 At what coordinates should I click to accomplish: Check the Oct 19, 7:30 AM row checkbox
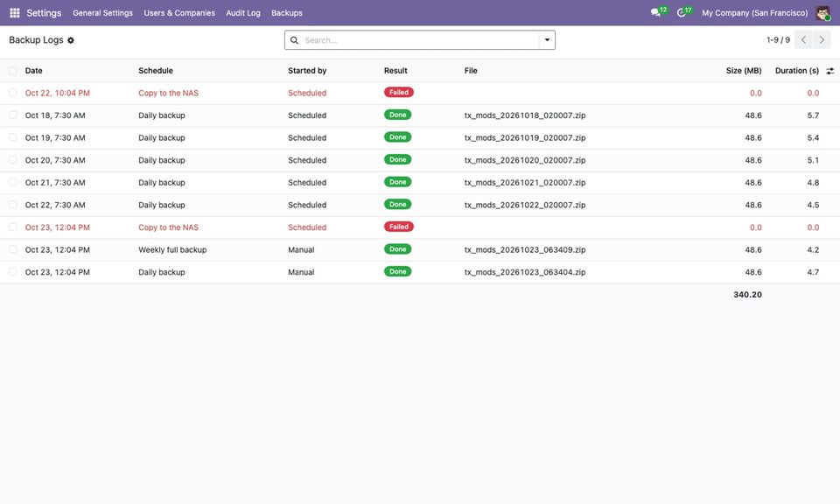13,137
